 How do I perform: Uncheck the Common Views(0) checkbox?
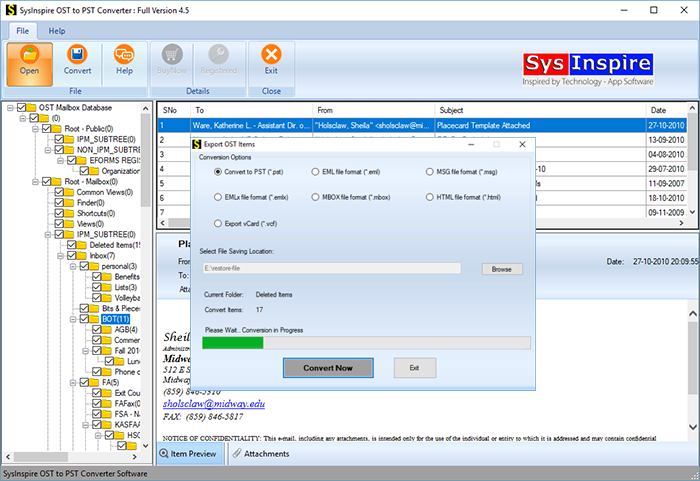[x=59, y=192]
